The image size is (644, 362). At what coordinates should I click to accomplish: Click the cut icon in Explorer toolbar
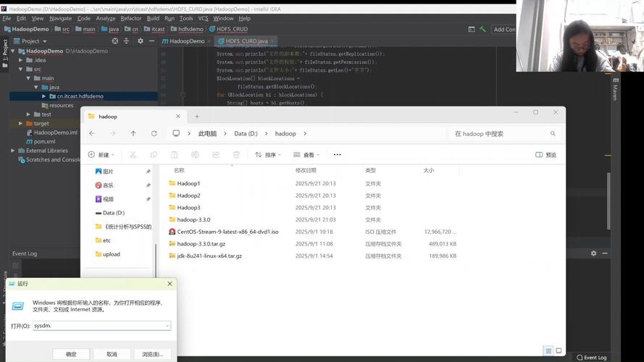point(133,155)
